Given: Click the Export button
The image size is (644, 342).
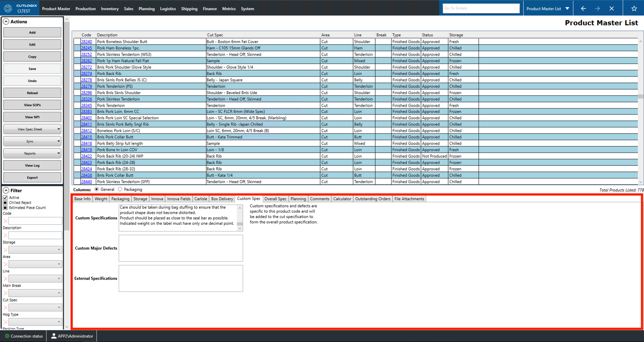Looking at the screenshot, I should tap(32, 177).
